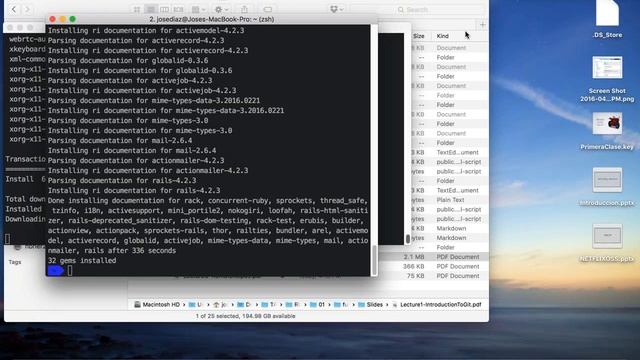Screen dimensions: 640x360
Task: Switch Finder to Cover Flow view
Action: [x=178, y=9]
